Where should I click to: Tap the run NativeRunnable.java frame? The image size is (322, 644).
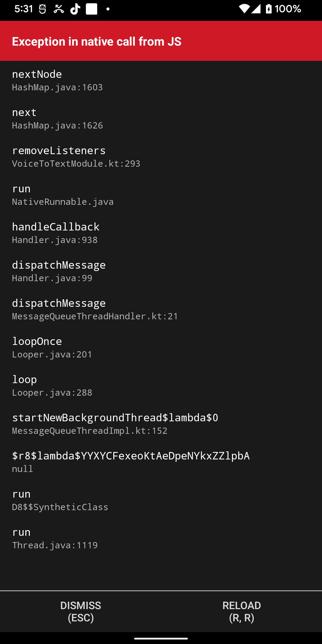63,195
